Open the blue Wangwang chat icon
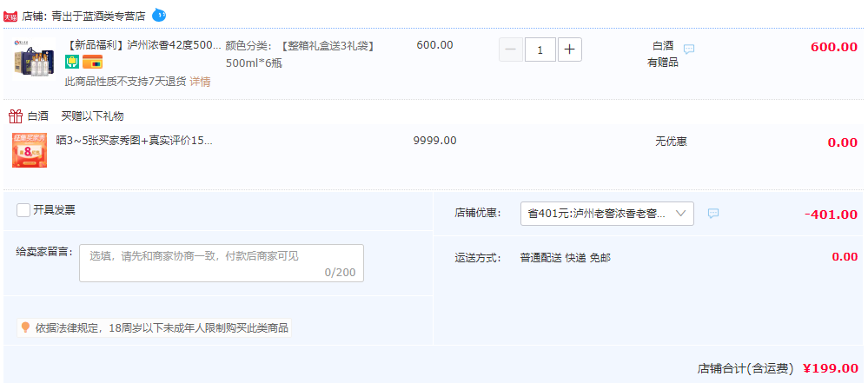The height and width of the screenshot is (383, 868). click(x=159, y=16)
